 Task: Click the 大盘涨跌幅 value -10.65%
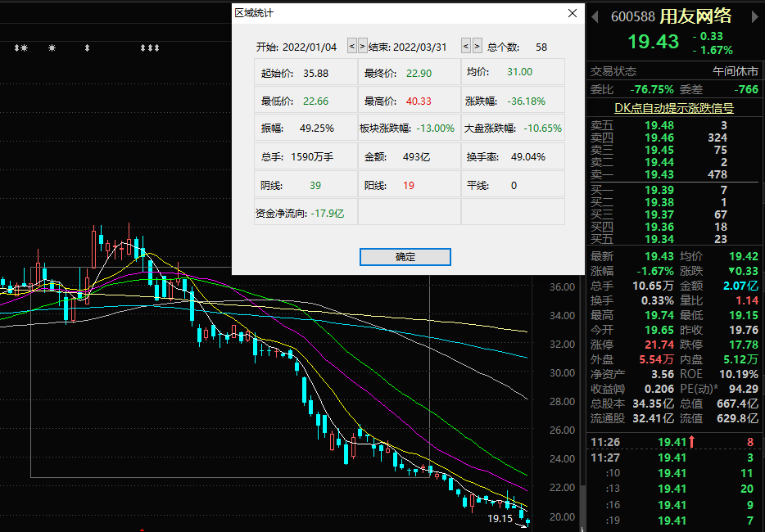coord(542,128)
